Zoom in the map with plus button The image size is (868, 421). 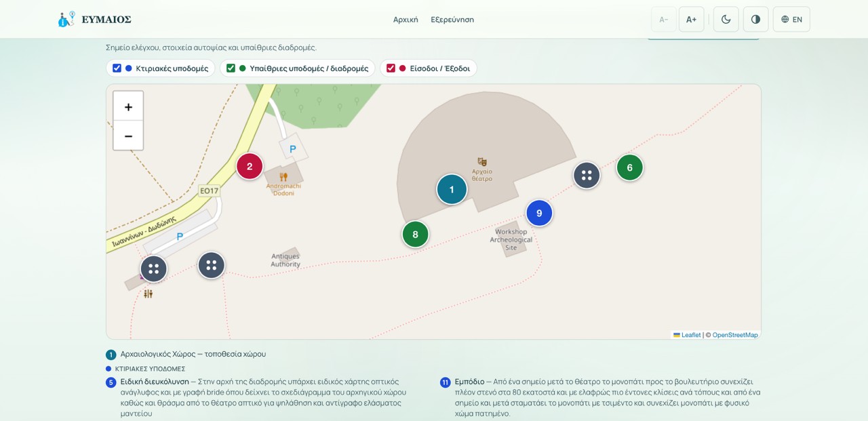point(128,106)
